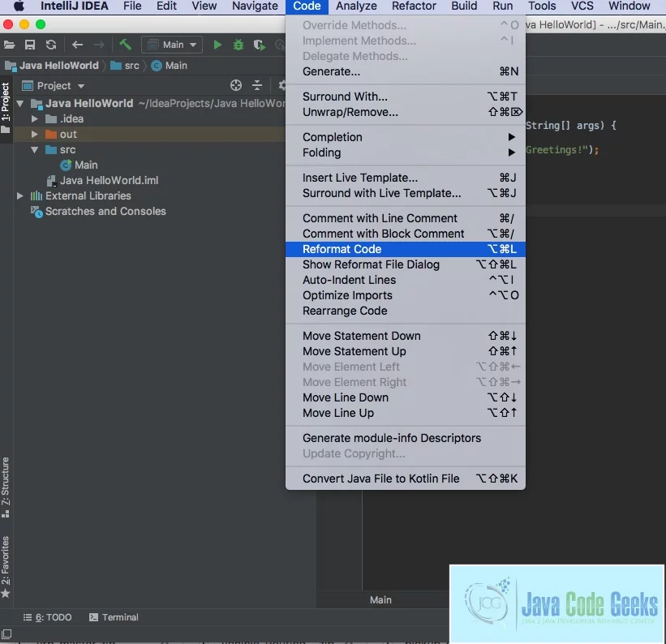Choose Comment with Line Comment
The height and width of the screenshot is (644, 666).
coord(406,218)
